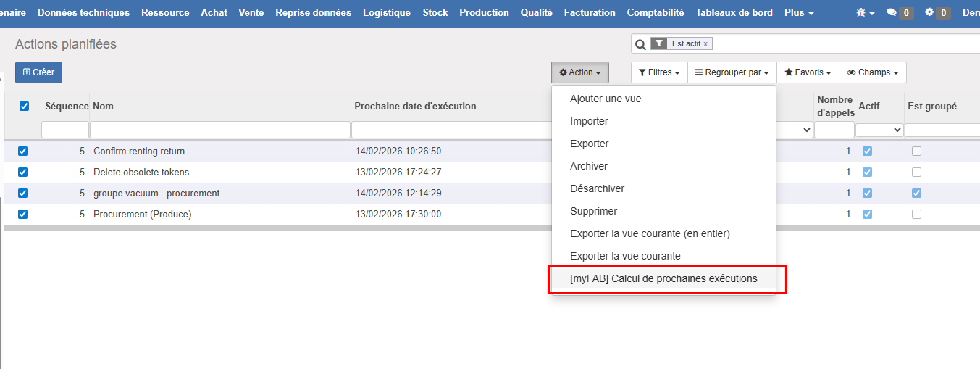Click the search magnifier icon
The width and height of the screenshot is (980, 369).
point(640,44)
